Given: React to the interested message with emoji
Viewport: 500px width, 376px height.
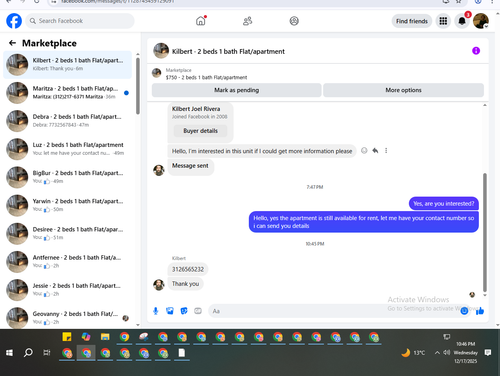Looking at the screenshot, I should (x=364, y=151).
